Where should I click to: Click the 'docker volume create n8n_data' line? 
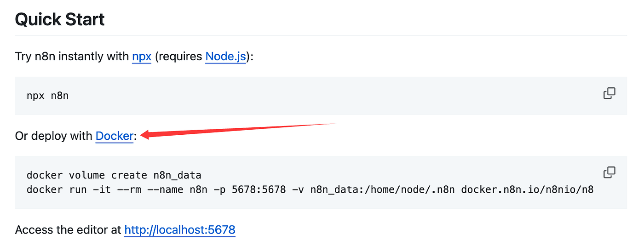[114, 175]
